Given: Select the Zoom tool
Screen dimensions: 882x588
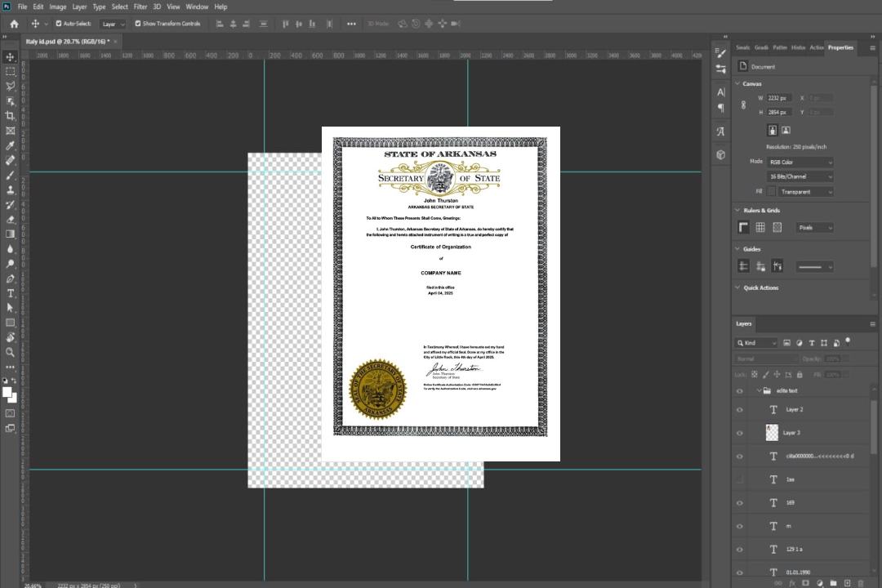Looking at the screenshot, I should click(10, 352).
